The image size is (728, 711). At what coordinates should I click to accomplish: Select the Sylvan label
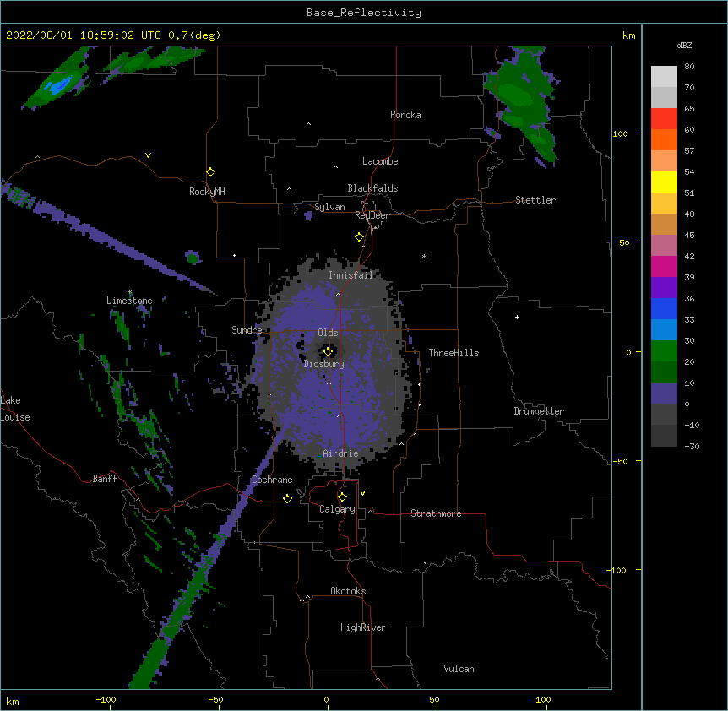(x=329, y=207)
